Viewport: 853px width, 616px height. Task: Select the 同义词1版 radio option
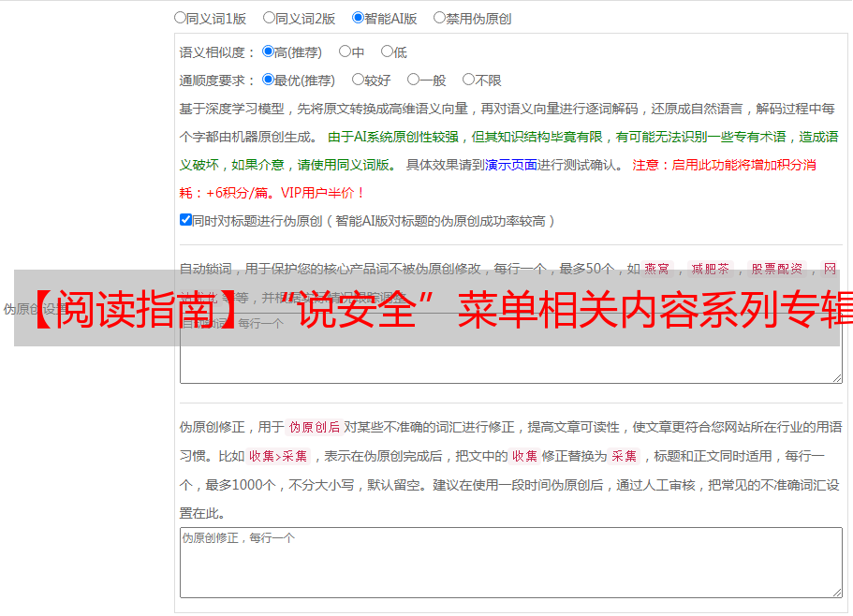(x=180, y=18)
